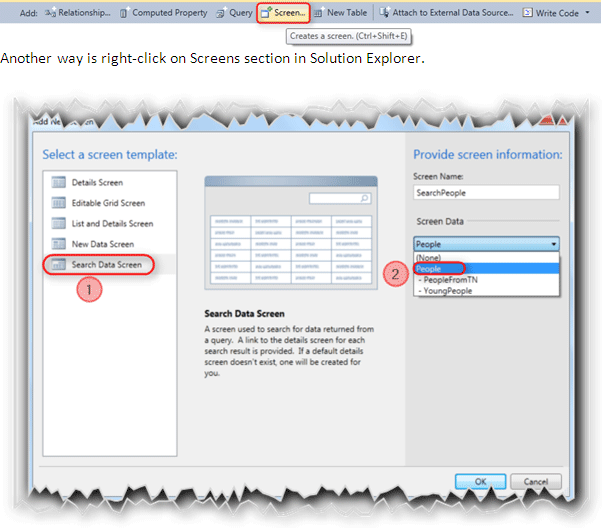Choose PeopleFromTN in Screen Data list
This screenshot has height=528, width=602.
[x=486, y=280]
